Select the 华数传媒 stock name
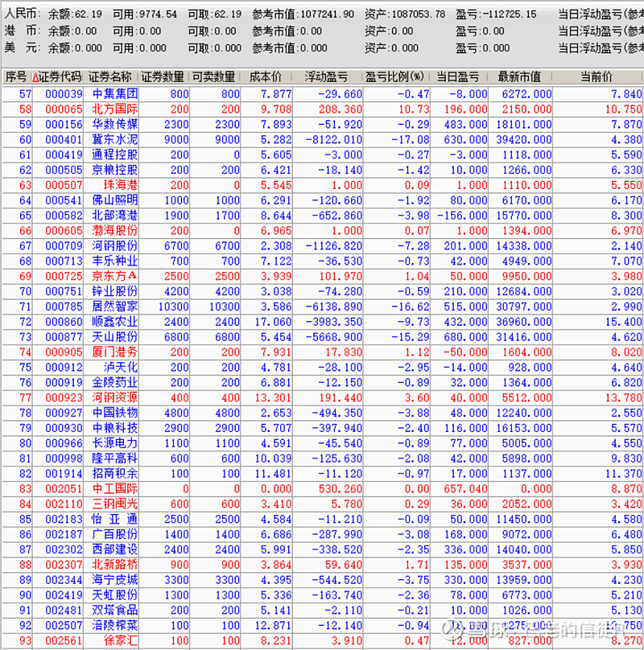Image resolution: width=644 pixels, height=650 pixels. point(115,125)
